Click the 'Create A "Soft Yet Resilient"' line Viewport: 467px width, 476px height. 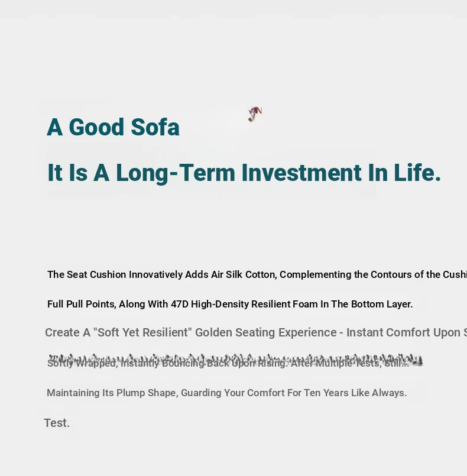[x=256, y=332]
